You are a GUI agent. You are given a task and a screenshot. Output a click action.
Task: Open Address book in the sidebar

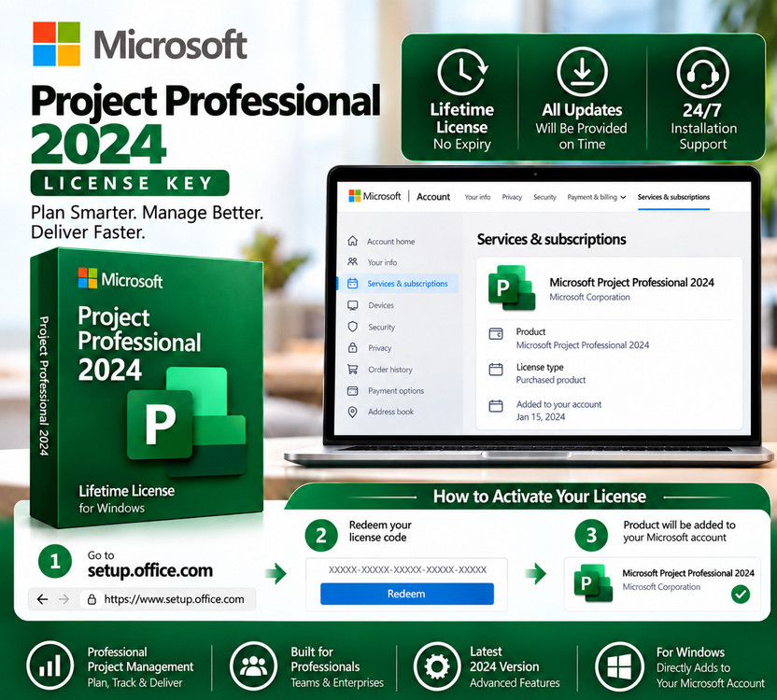[390, 412]
